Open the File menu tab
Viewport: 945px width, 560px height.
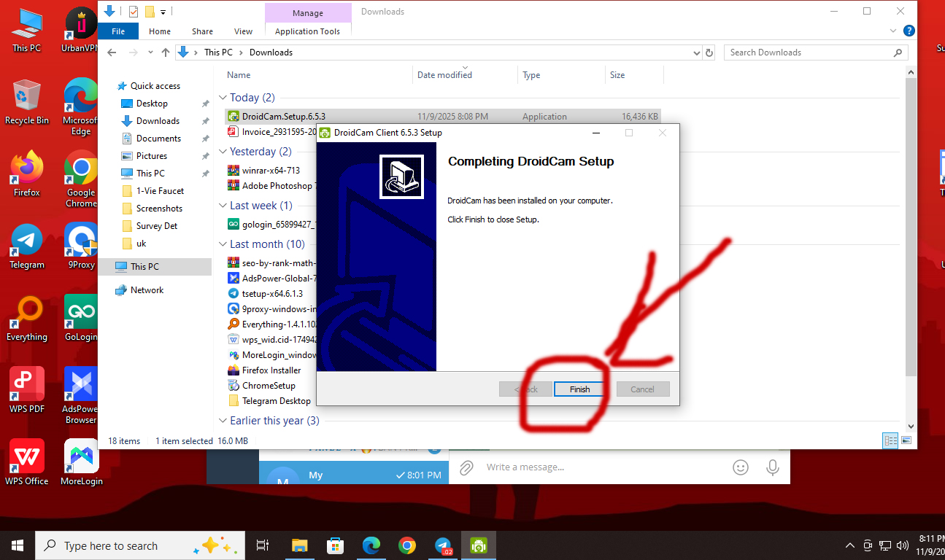pos(118,31)
